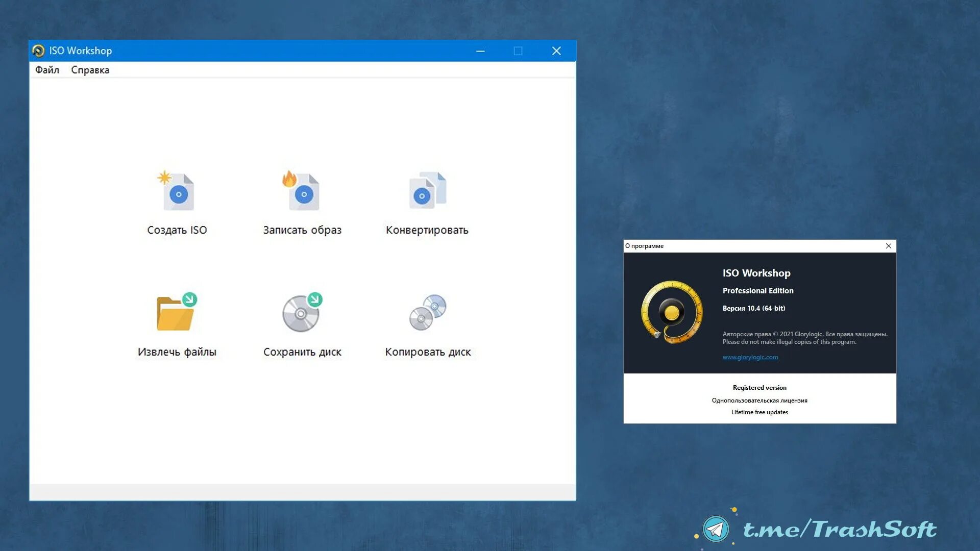Open the Справка menu
Image resolution: width=980 pixels, height=551 pixels.
tap(90, 70)
